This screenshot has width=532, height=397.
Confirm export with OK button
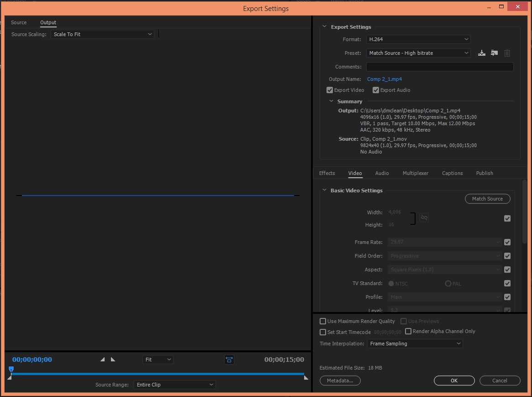(x=454, y=381)
